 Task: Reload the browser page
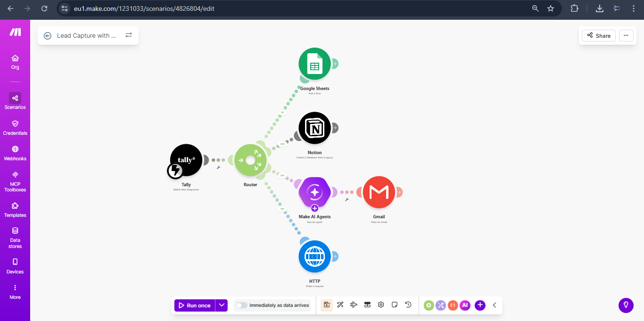[x=44, y=8]
